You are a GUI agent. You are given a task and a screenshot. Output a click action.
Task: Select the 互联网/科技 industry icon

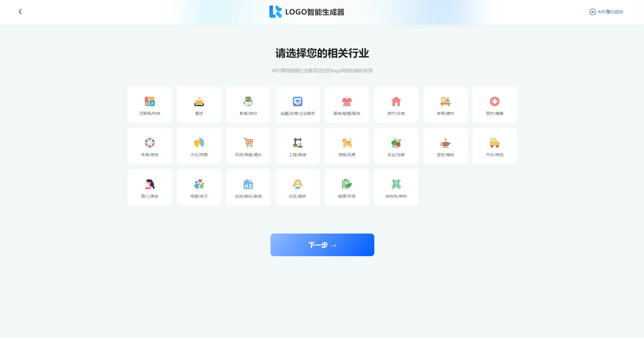[x=150, y=101]
